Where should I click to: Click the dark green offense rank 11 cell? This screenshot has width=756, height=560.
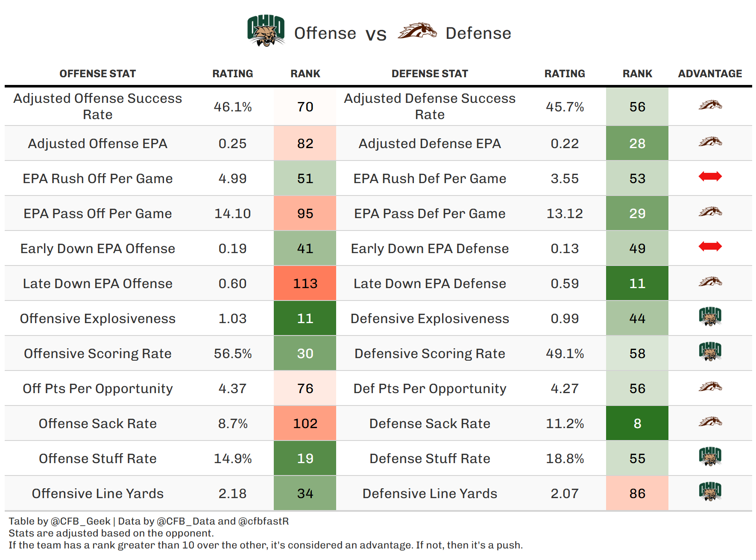coord(305,318)
